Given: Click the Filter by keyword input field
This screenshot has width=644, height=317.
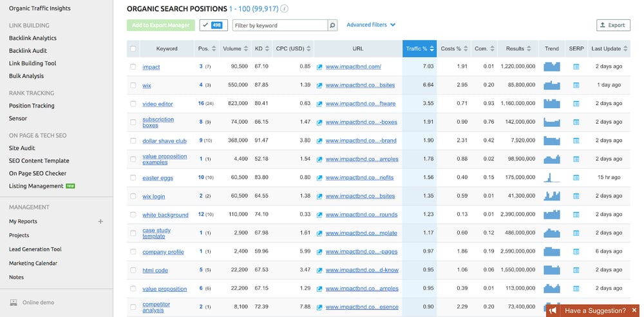Looking at the screenshot, I should click(280, 26).
